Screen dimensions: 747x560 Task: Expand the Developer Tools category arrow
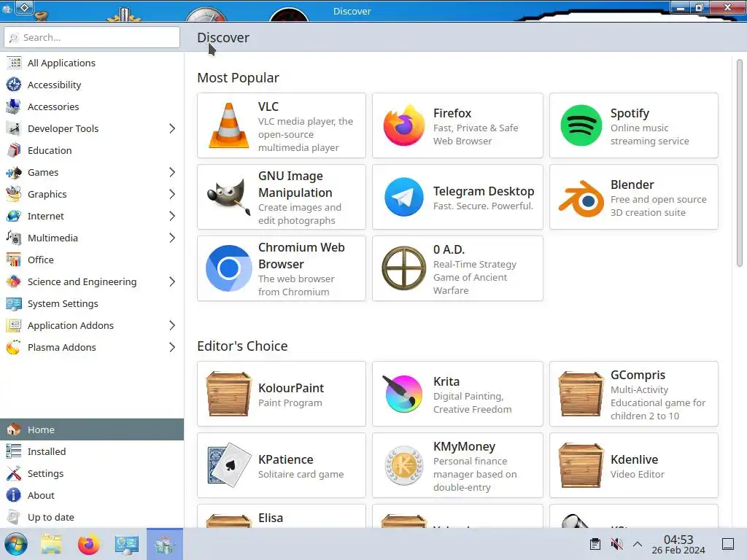click(x=172, y=128)
